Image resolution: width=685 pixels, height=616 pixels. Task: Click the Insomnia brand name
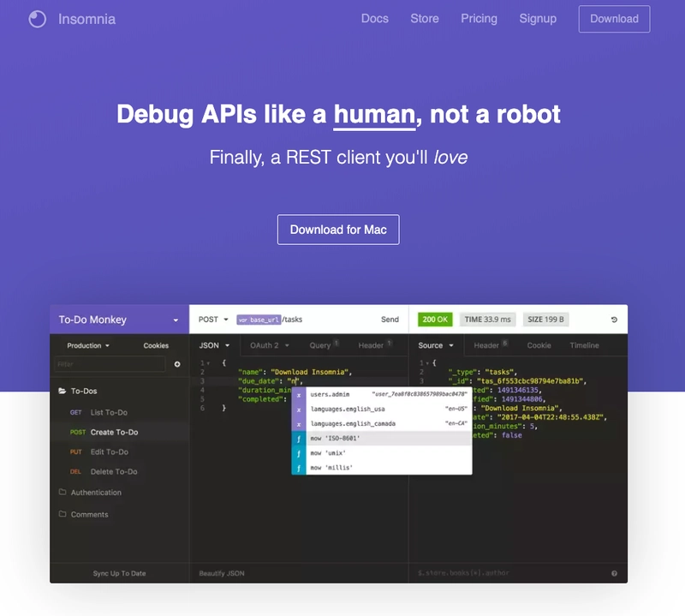coord(87,19)
